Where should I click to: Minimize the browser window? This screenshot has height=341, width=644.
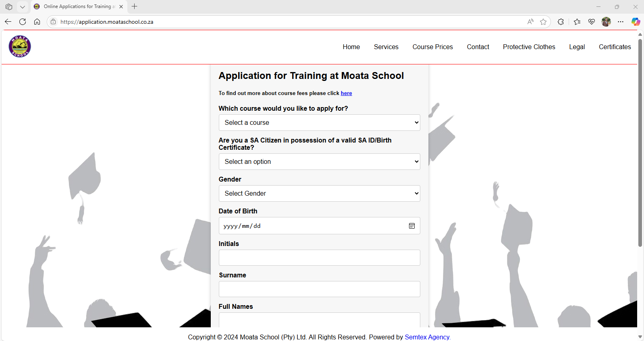598,6
